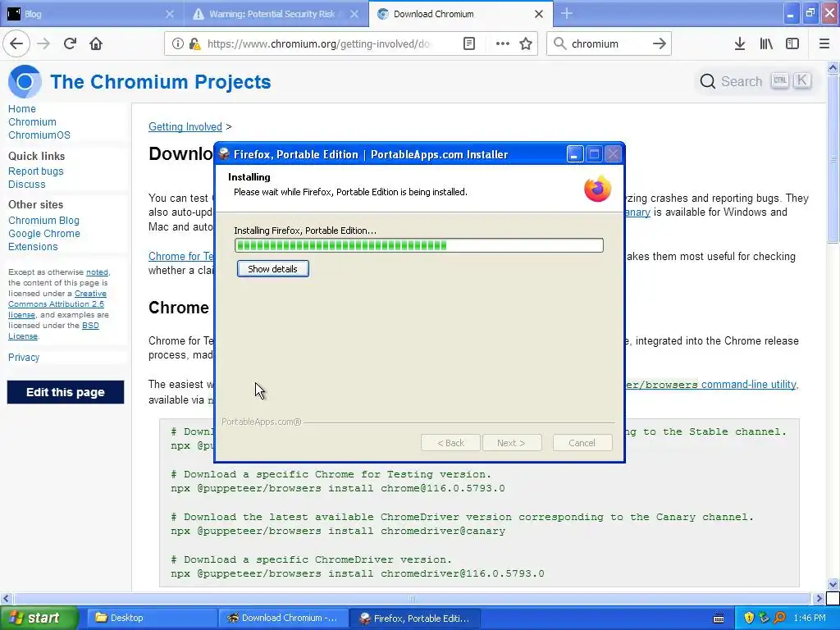The image size is (840, 630).
Task: Click in the URL address field
Action: [319, 44]
